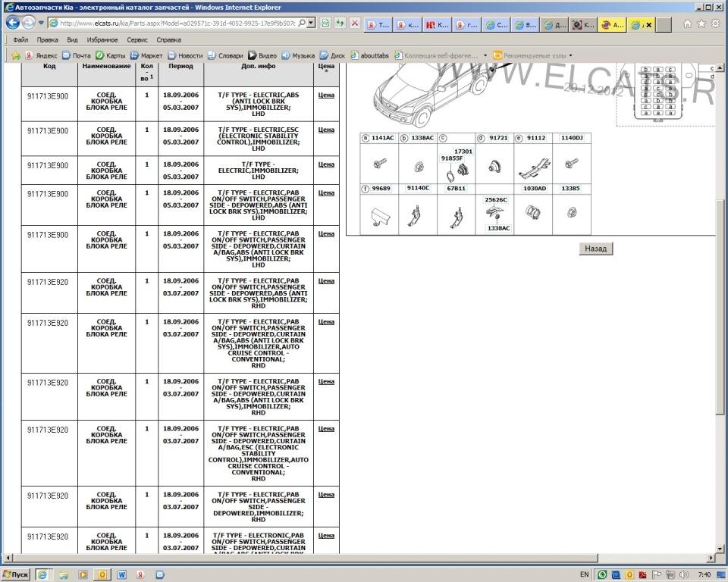Expand the Рекомендуемые узлы dropdown
This screenshot has width=728, height=582.
[x=570, y=55]
